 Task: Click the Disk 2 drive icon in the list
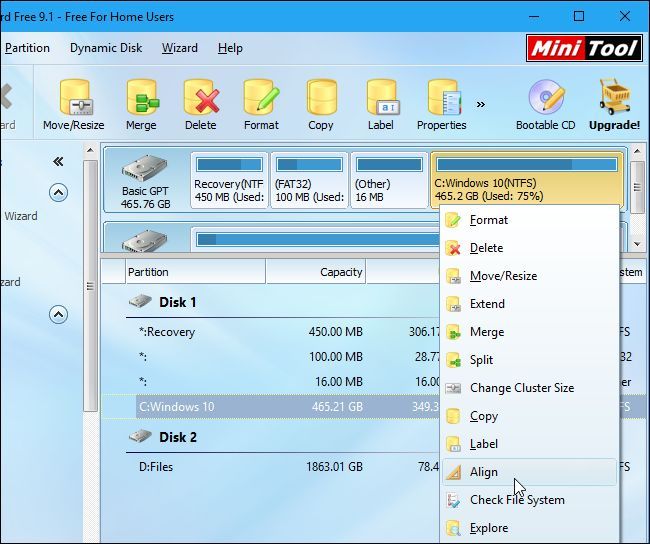tap(140, 436)
